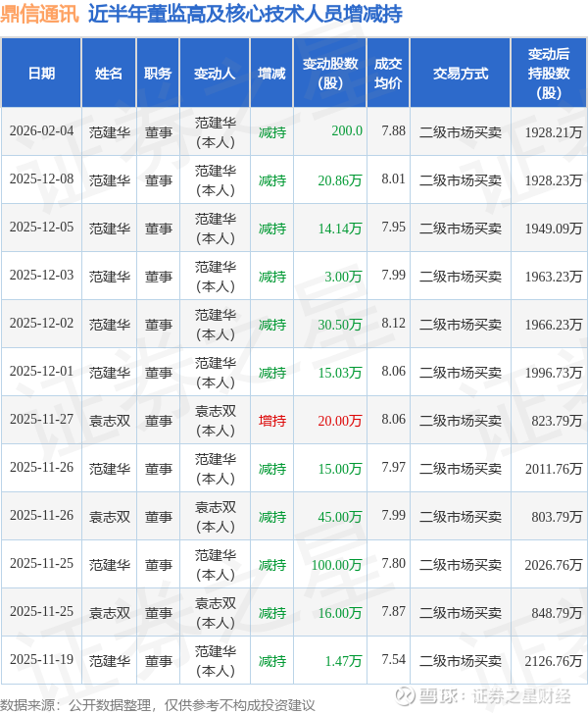Select the 职务 column header
This screenshot has height=714, width=588.
click(x=158, y=74)
